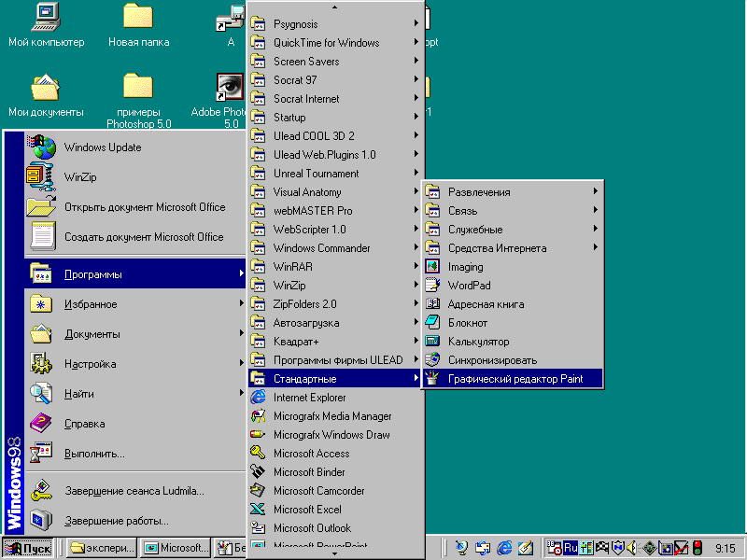Open примеры Photoshop 5.0 desktop folder

tap(138, 100)
